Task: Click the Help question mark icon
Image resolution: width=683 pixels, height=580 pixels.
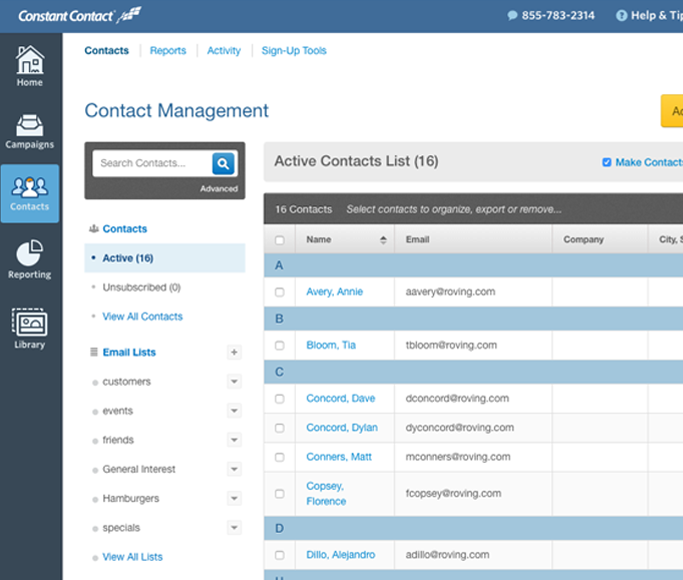Action: (x=621, y=16)
